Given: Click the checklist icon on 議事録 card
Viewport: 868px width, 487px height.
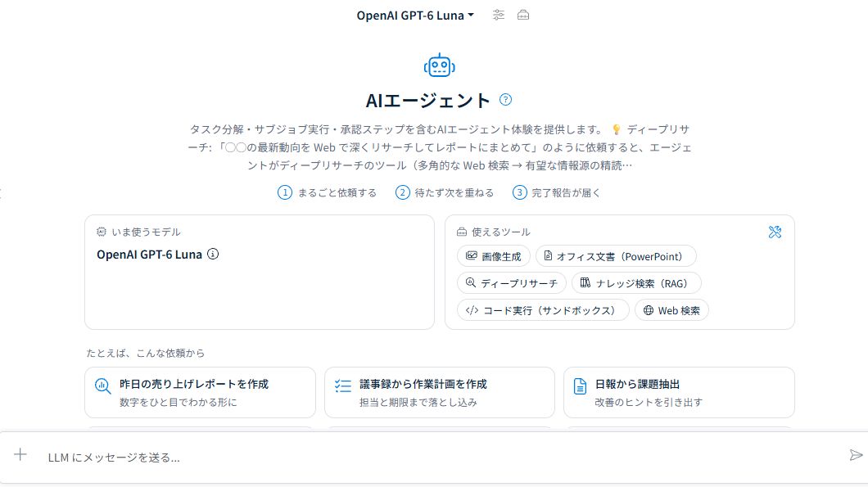Looking at the screenshot, I should [x=343, y=386].
